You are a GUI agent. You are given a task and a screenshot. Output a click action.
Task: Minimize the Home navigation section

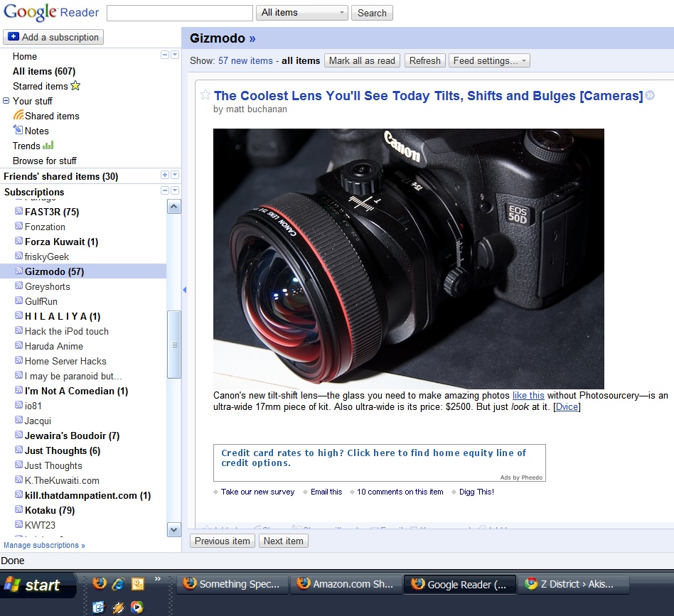pyautogui.click(x=165, y=55)
